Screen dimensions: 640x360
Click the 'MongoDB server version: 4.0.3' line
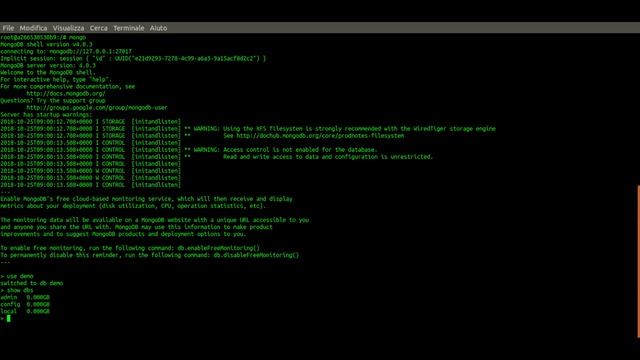click(48, 65)
